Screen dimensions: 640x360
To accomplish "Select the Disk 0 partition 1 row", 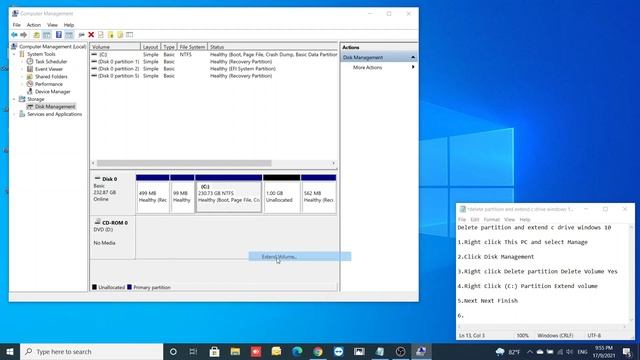I will [x=214, y=62].
